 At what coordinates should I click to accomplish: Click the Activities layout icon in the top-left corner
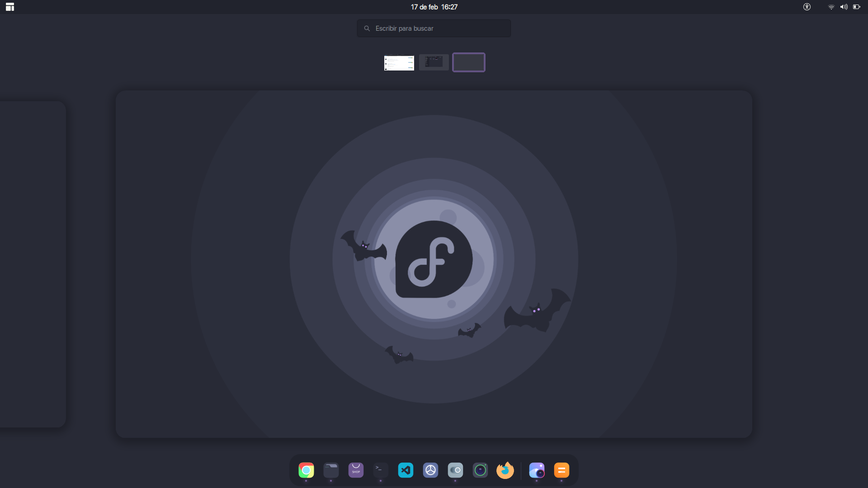[9, 7]
